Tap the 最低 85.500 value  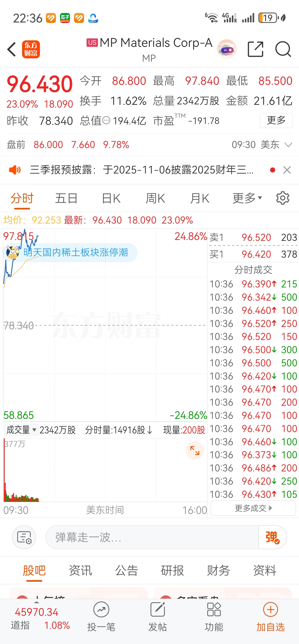(275, 81)
